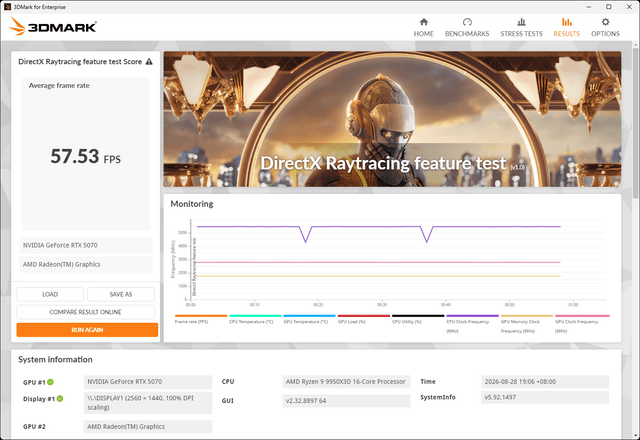The height and width of the screenshot is (440, 640).
Task: Minimize the 3DMark window
Action: [x=589, y=7]
